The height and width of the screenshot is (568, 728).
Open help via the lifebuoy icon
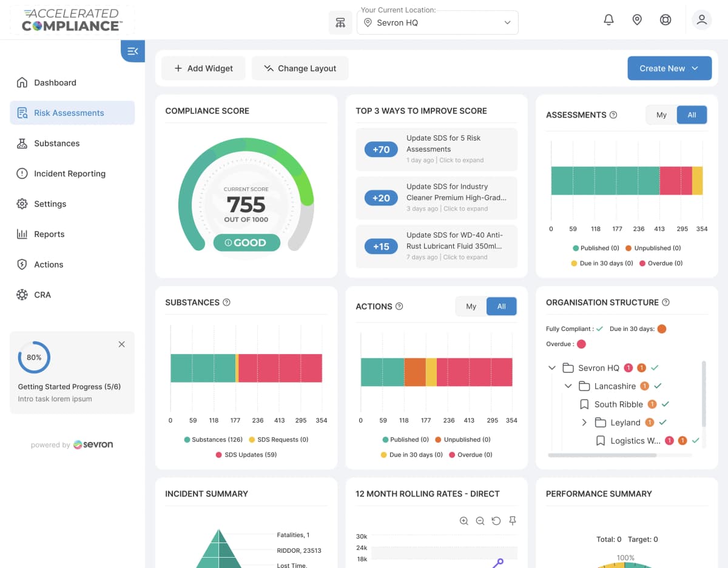pyautogui.click(x=666, y=19)
